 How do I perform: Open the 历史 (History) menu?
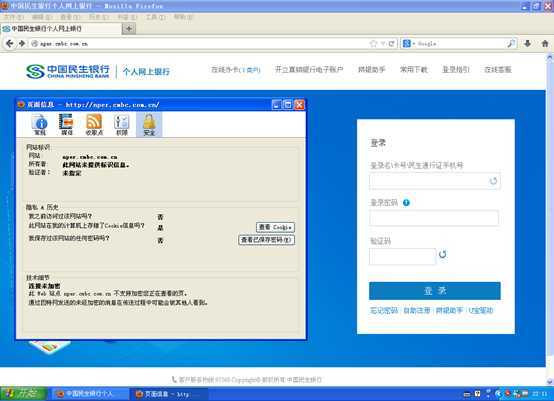pos(99,17)
